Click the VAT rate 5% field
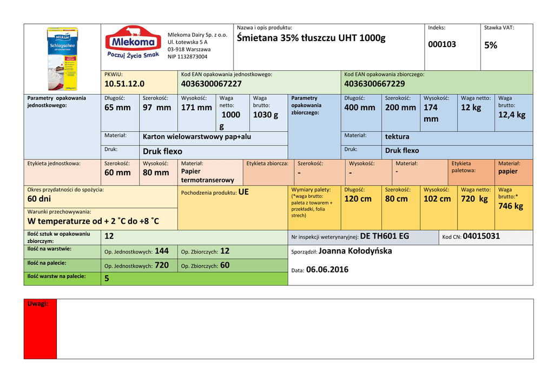The image size is (554, 392). [x=490, y=45]
